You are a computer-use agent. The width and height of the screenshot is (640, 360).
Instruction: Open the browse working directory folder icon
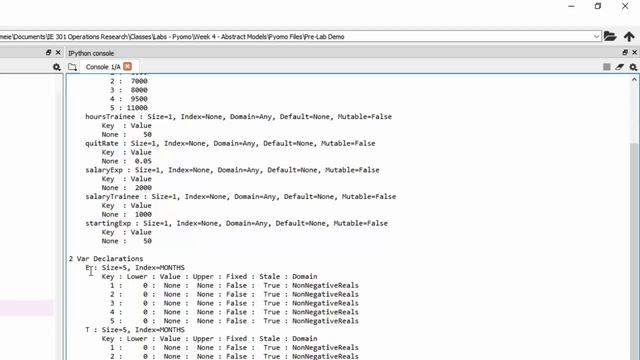coord(610,36)
